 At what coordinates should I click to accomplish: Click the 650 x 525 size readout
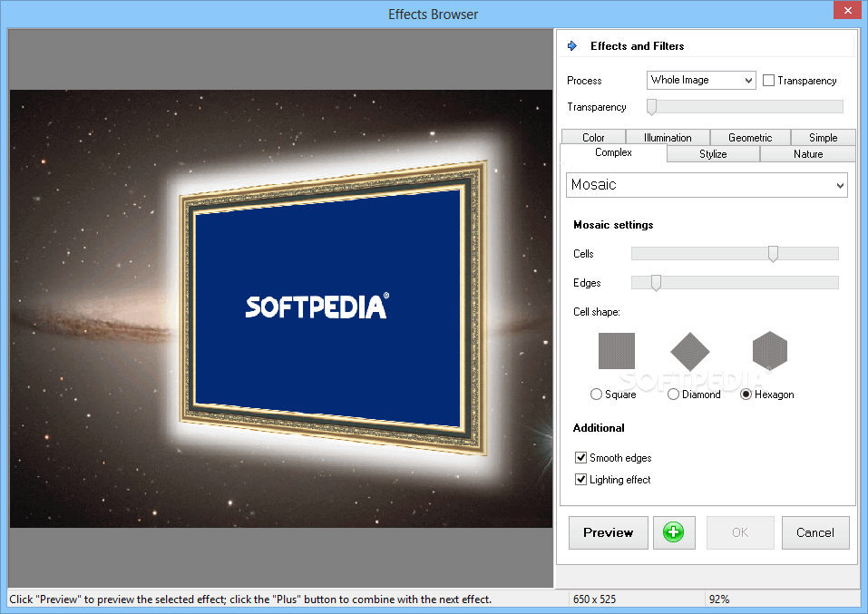point(594,599)
